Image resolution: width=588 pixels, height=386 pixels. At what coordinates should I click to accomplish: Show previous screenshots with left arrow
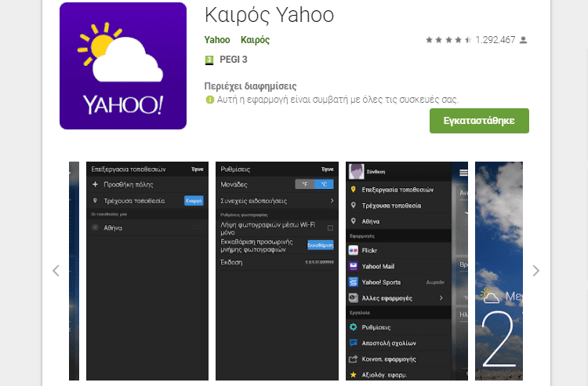coord(56,271)
